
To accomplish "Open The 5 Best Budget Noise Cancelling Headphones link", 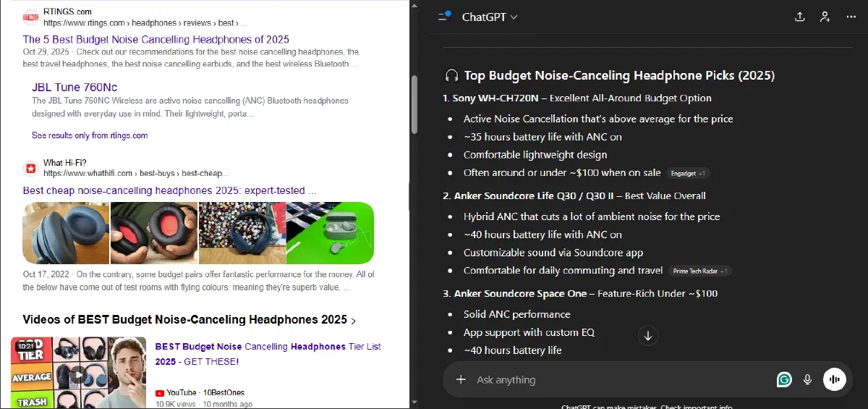I will pyautogui.click(x=156, y=40).
